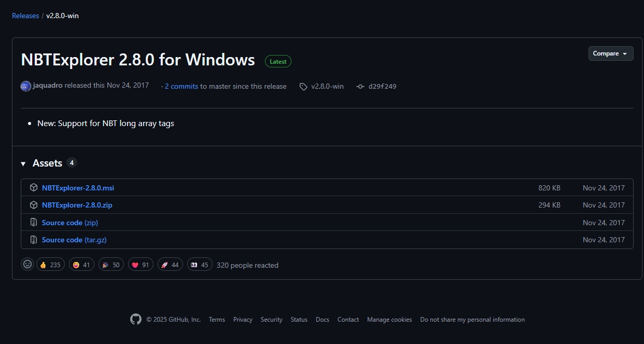This screenshot has height=344, width=644.
Task: Toggle the hooray reaction (50)
Action: pyautogui.click(x=111, y=265)
